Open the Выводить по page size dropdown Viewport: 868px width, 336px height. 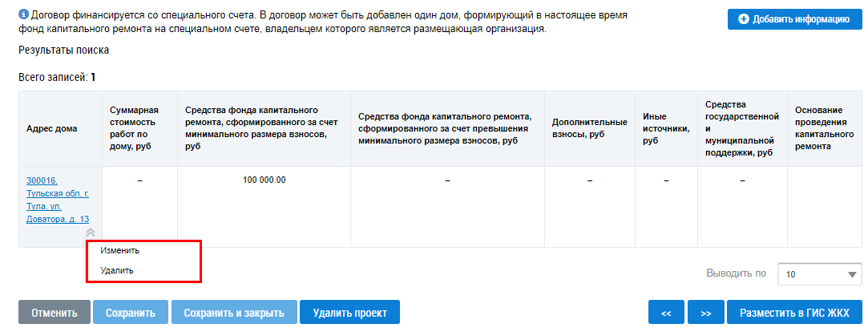(x=820, y=274)
